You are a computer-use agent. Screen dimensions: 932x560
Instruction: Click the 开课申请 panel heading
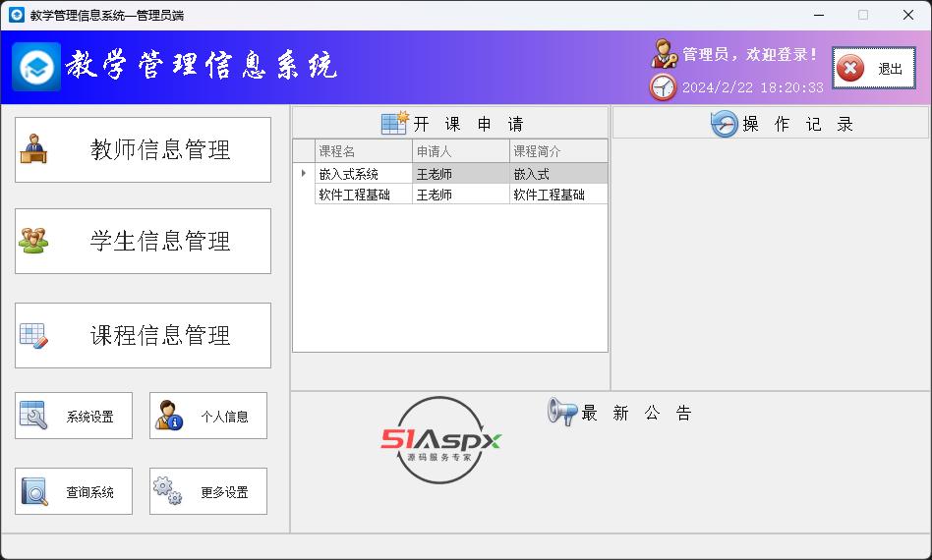[x=468, y=124]
